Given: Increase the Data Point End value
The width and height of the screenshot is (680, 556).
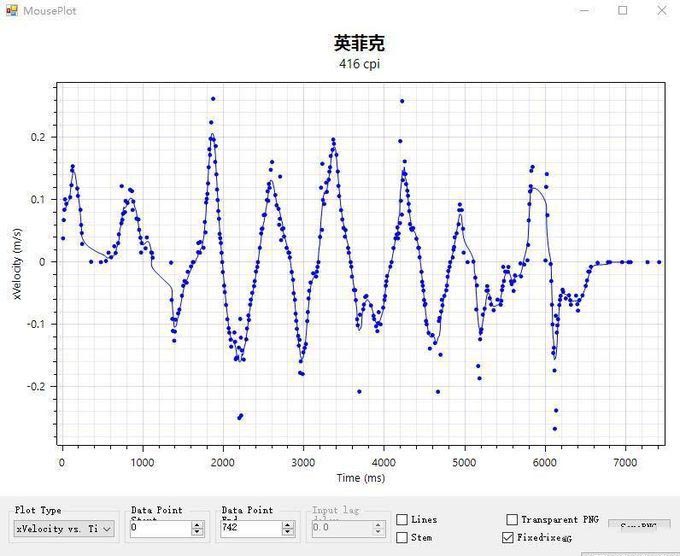Looking at the screenshot, I should (x=288, y=525).
